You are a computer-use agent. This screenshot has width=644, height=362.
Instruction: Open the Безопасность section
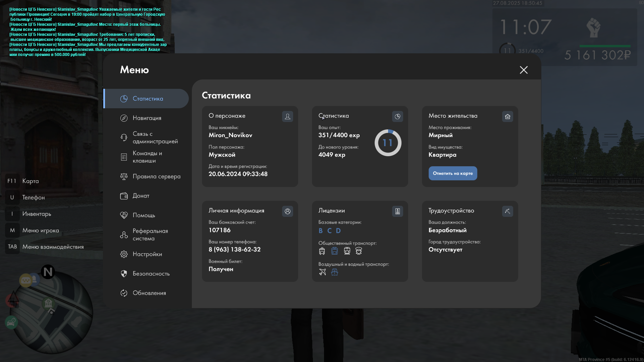tap(151, 274)
